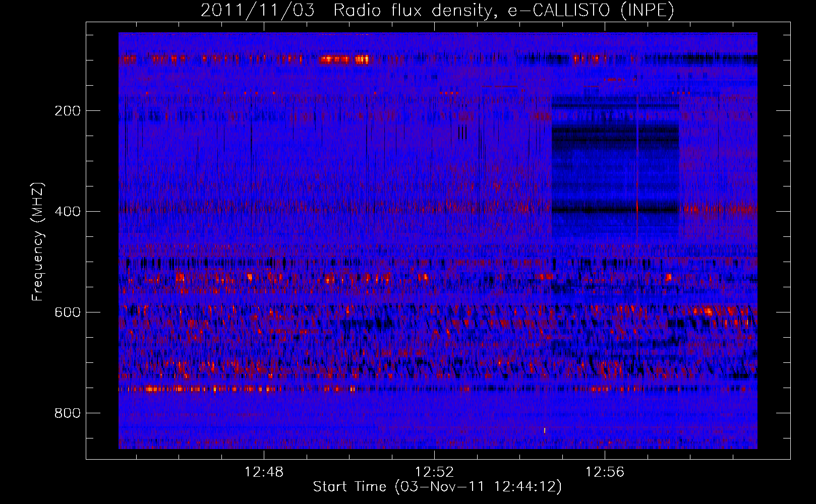This screenshot has width=816, height=504.
Task: Click the 12:56 time axis label
Action: click(x=605, y=472)
